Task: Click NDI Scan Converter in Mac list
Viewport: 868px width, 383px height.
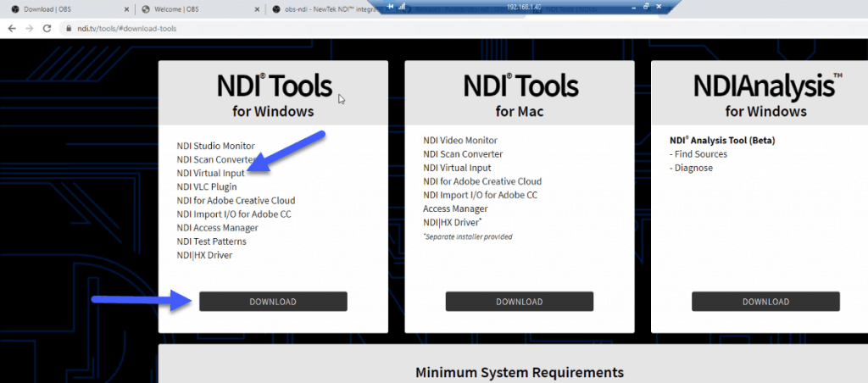Action: pyautogui.click(x=463, y=154)
